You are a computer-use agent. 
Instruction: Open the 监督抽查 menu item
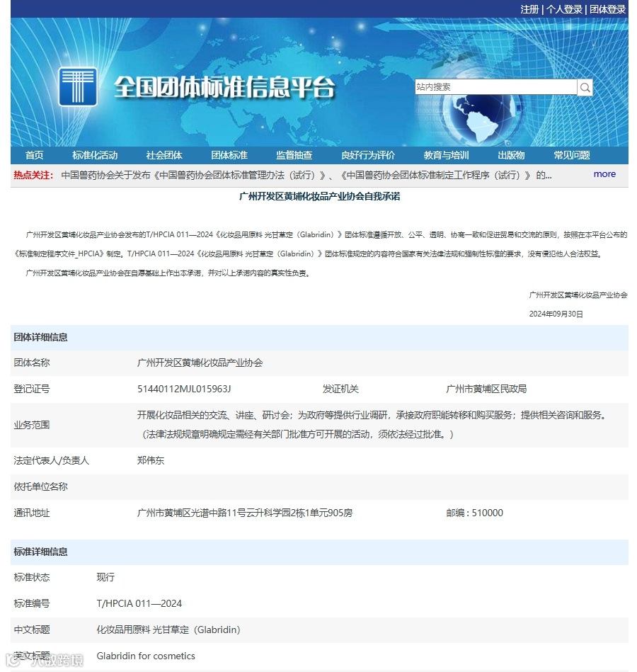pos(294,155)
